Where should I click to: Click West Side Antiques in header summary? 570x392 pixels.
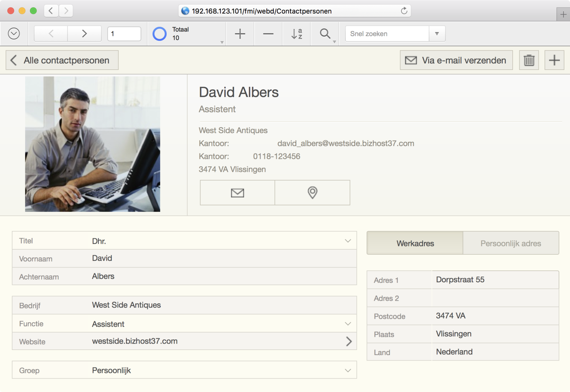233,130
